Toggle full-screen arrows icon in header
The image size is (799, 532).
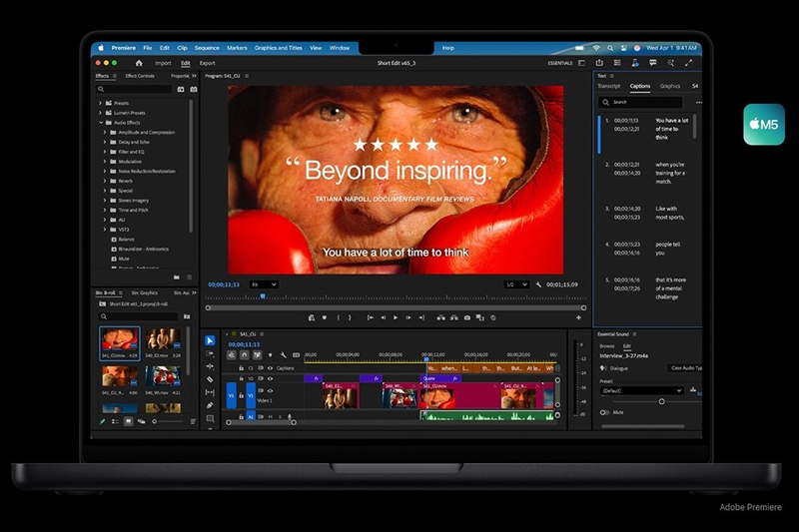pos(688,63)
